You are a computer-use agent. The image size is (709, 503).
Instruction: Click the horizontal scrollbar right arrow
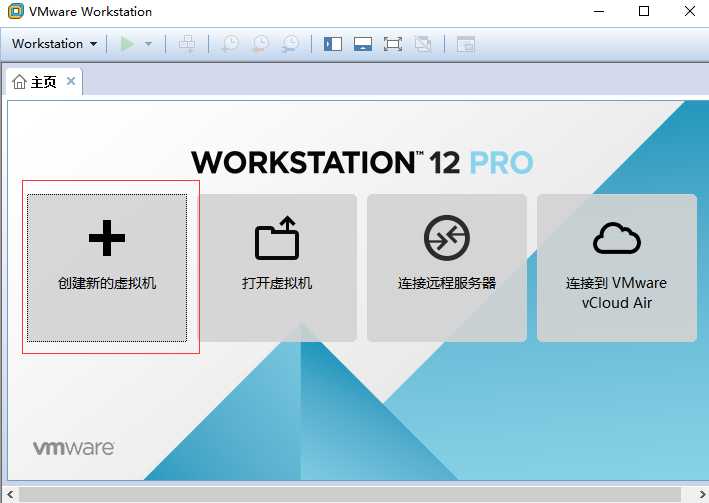point(701,495)
